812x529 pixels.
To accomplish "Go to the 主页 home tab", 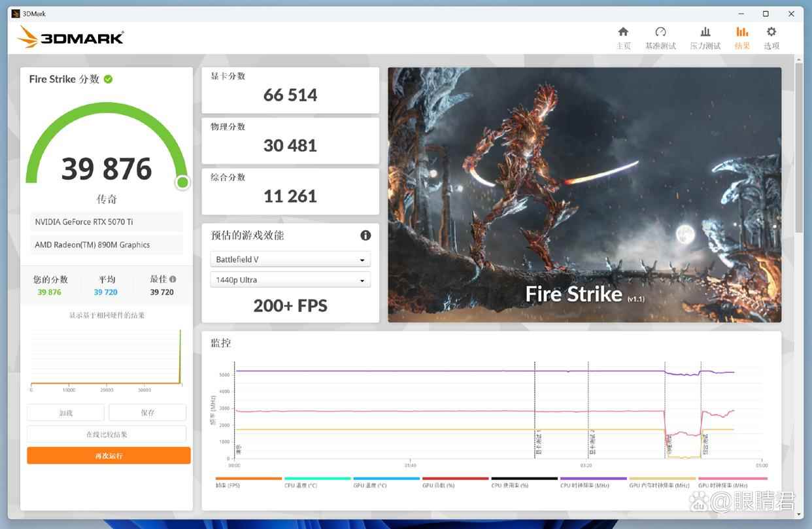I will click(623, 38).
